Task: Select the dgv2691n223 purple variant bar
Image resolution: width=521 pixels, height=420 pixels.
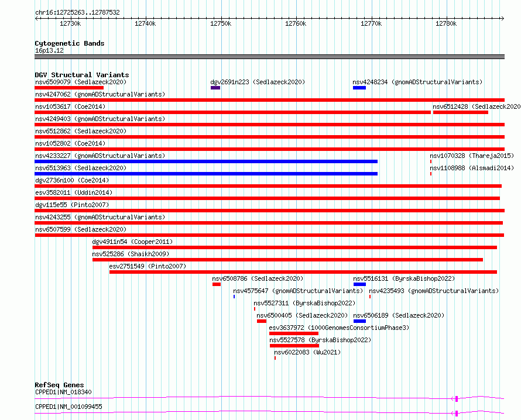Action: pyautogui.click(x=215, y=88)
